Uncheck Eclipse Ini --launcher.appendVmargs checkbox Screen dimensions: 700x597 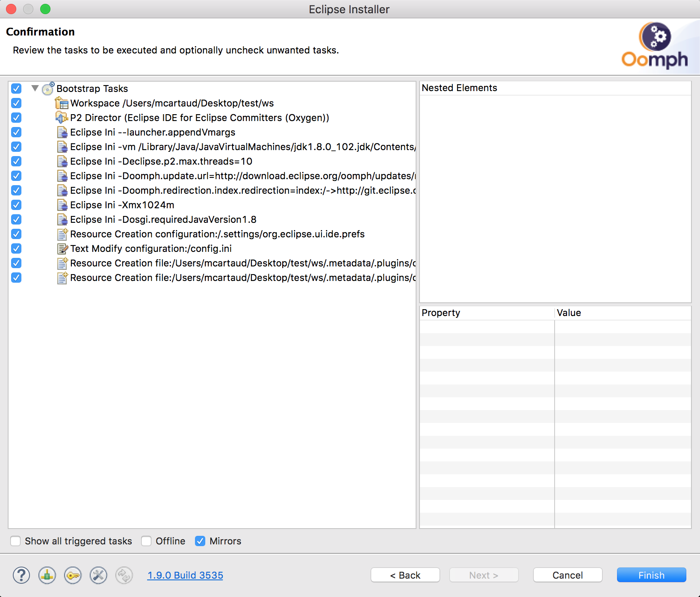tap(16, 132)
